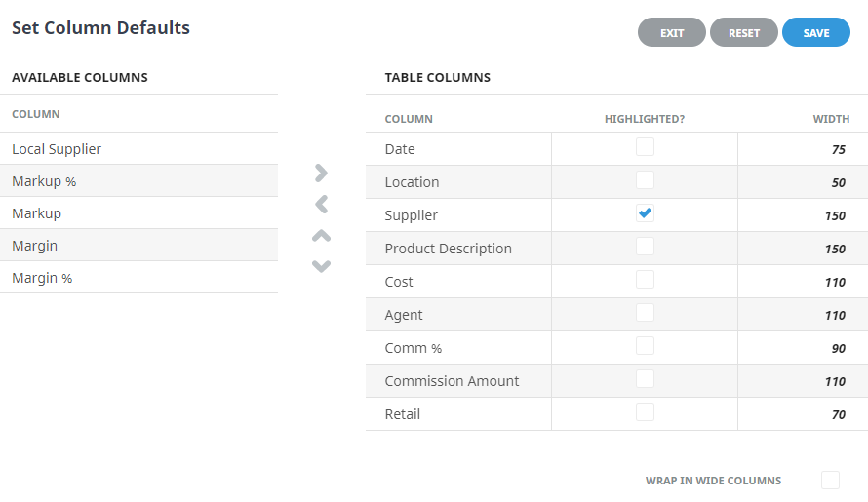Edit the width value for Date
This screenshot has width=868, height=502.
tap(838, 150)
